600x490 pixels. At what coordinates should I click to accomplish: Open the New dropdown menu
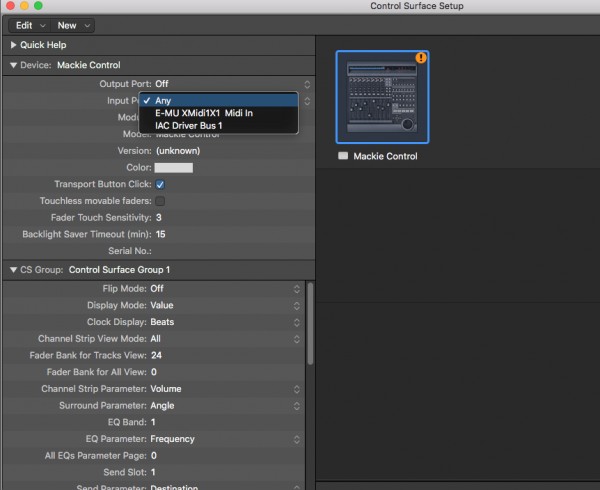click(x=73, y=26)
